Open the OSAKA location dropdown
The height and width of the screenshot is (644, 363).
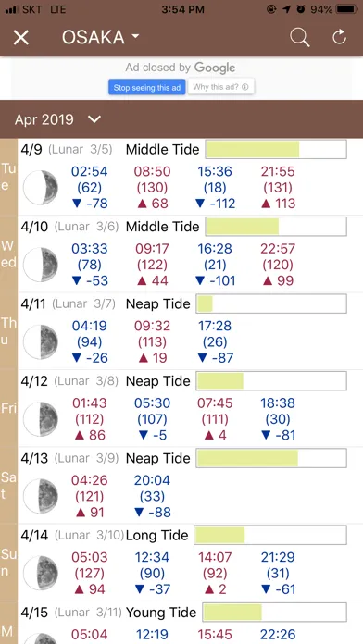pyautogui.click(x=101, y=37)
